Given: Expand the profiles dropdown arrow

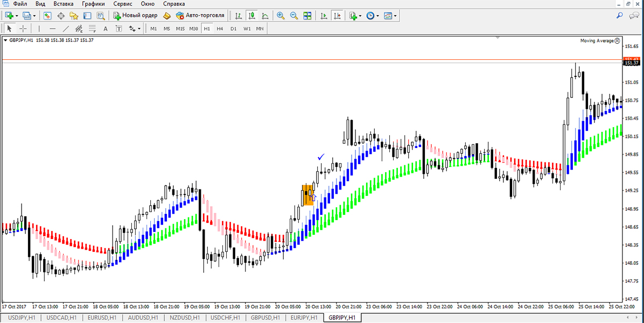Looking at the screenshot, I should tap(34, 16).
